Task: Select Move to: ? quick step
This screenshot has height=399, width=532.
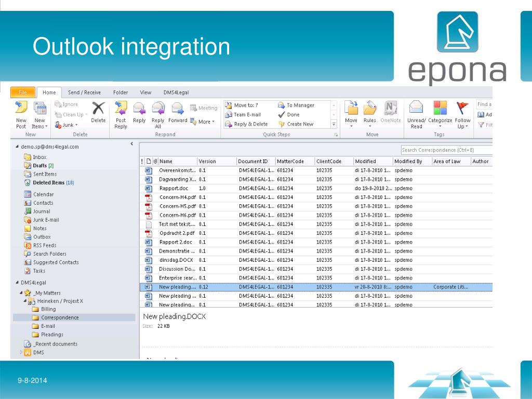Action: click(x=242, y=105)
